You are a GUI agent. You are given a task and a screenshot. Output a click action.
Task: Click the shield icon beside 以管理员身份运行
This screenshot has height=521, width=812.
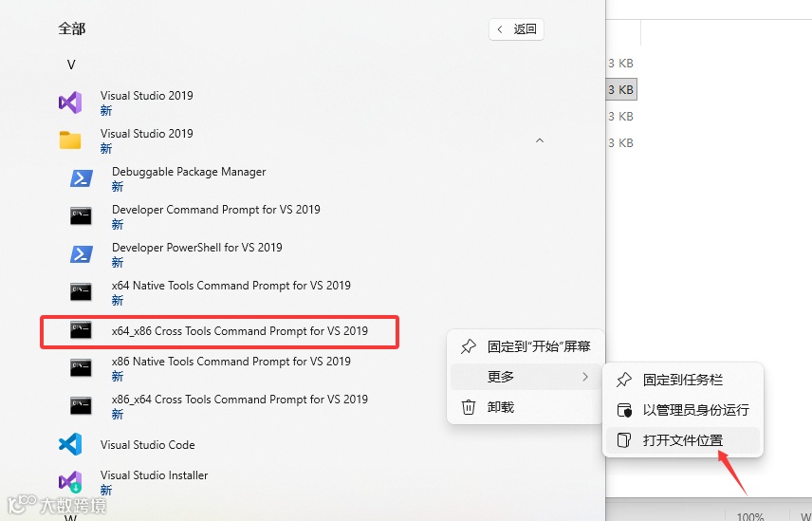pos(624,410)
